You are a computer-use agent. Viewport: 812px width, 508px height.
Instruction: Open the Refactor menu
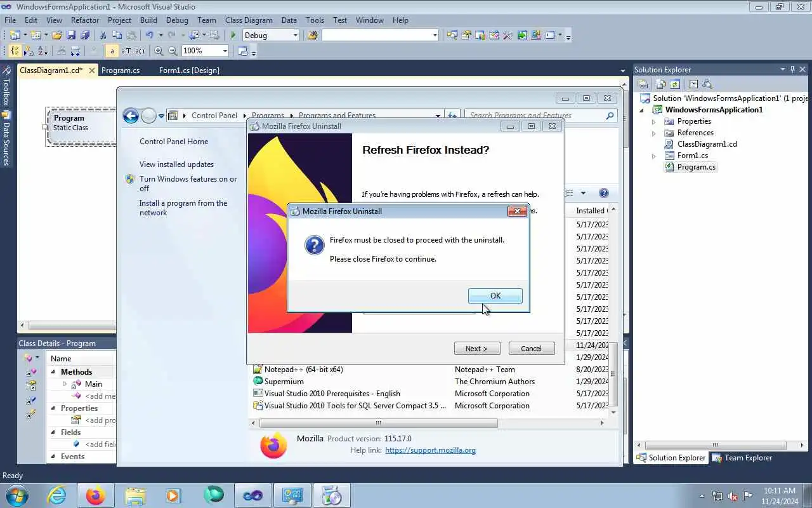coord(85,20)
